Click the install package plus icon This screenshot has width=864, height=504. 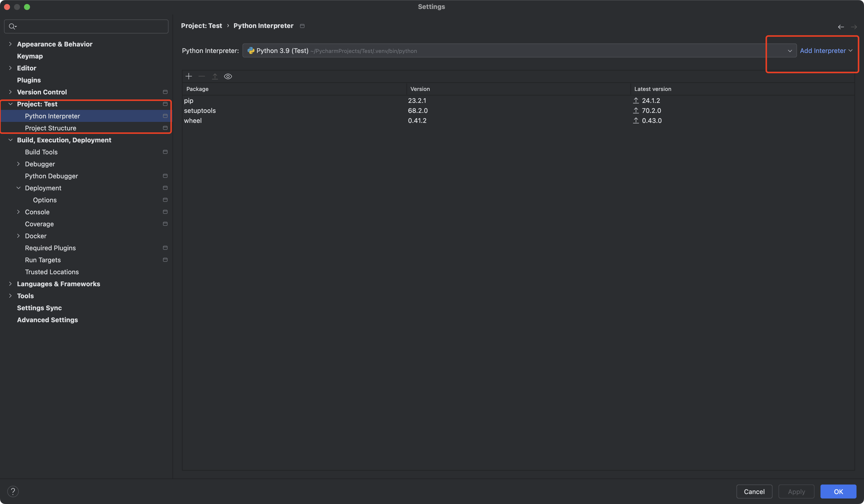coord(188,76)
